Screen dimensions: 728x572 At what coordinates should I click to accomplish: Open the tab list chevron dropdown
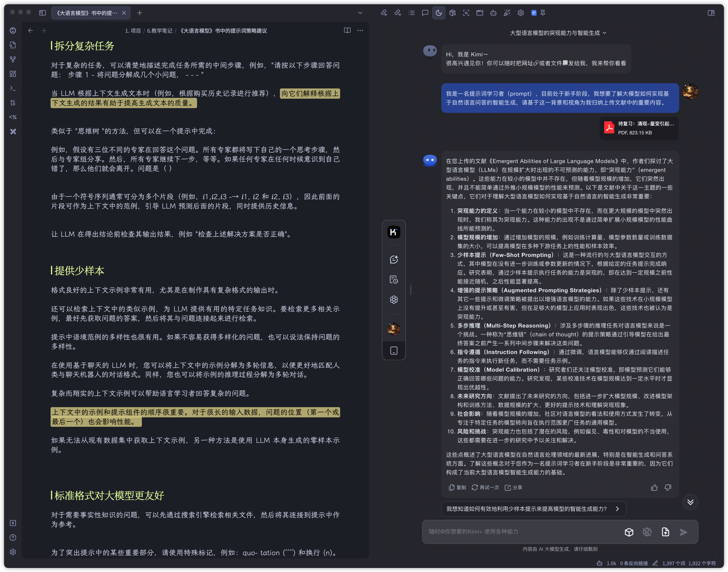tap(360, 13)
